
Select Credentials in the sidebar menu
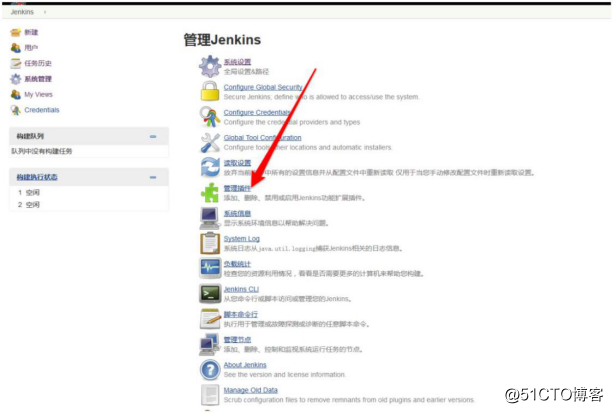tap(42, 110)
